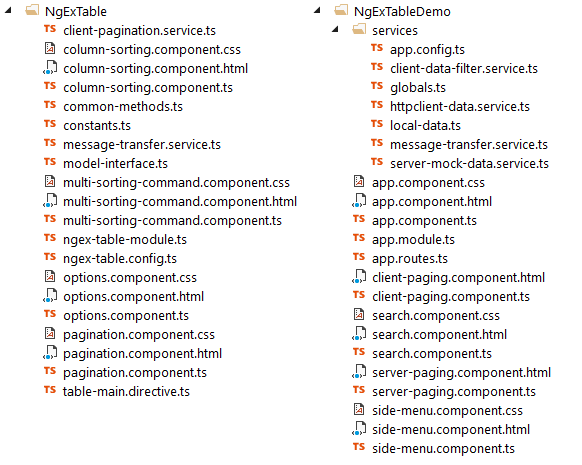Collapse the services subfolder arrow
The width and height of the screenshot is (582, 465).
[x=335, y=29]
